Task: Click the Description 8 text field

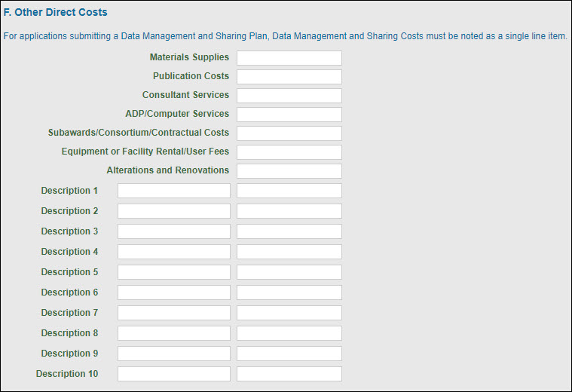Action: click(x=173, y=333)
